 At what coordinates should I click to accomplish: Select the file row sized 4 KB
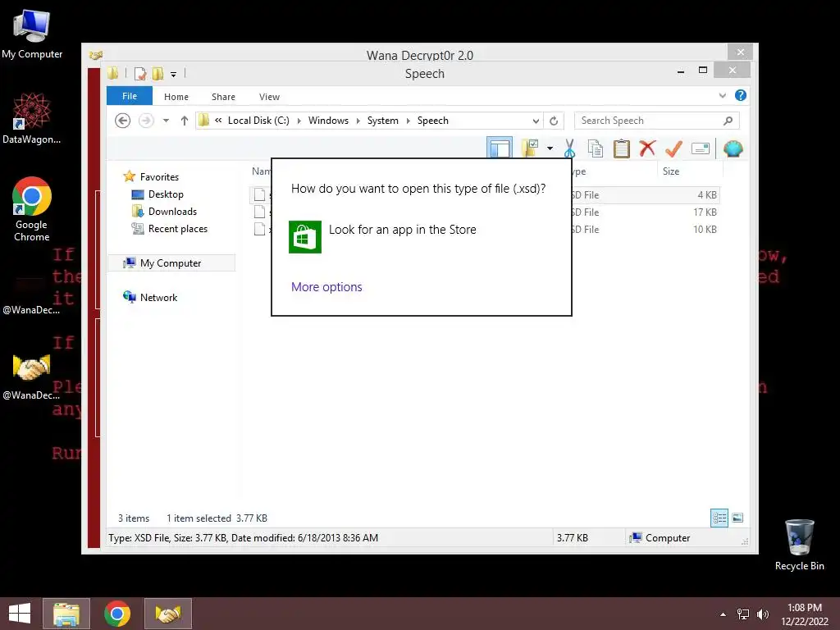(484, 195)
